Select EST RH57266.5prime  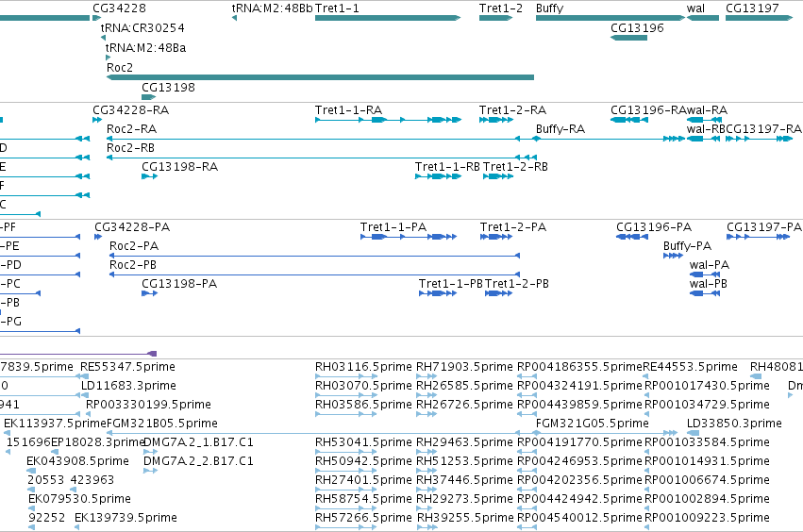[363, 518]
